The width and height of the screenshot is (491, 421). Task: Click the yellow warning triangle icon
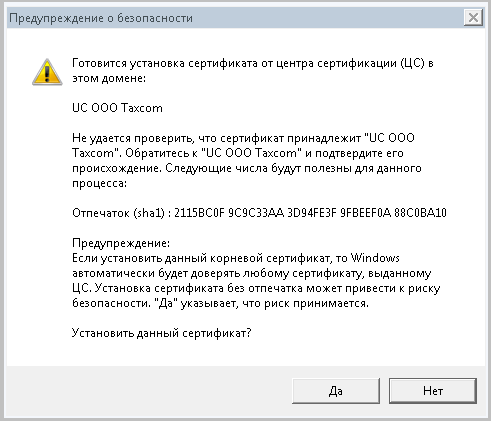[x=47, y=72]
